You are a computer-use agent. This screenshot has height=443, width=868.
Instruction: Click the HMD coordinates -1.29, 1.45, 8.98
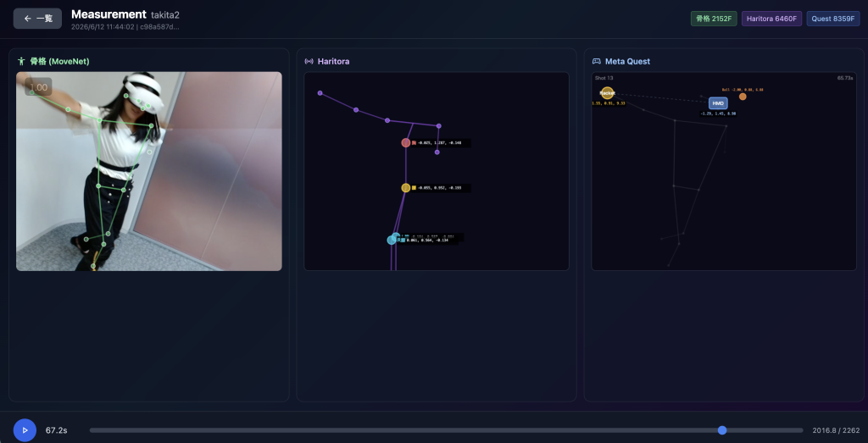(x=718, y=114)
